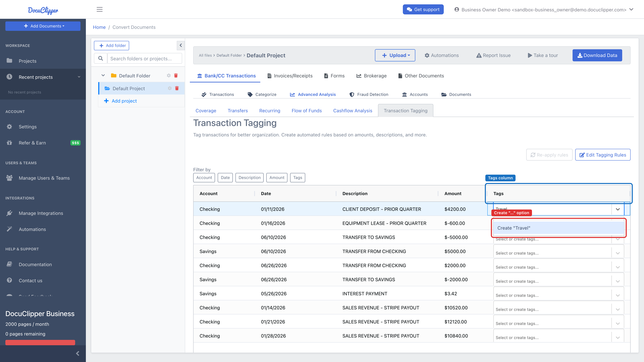
Task: Switch to Invoices/Receipts tab
Action: (290, 76)
